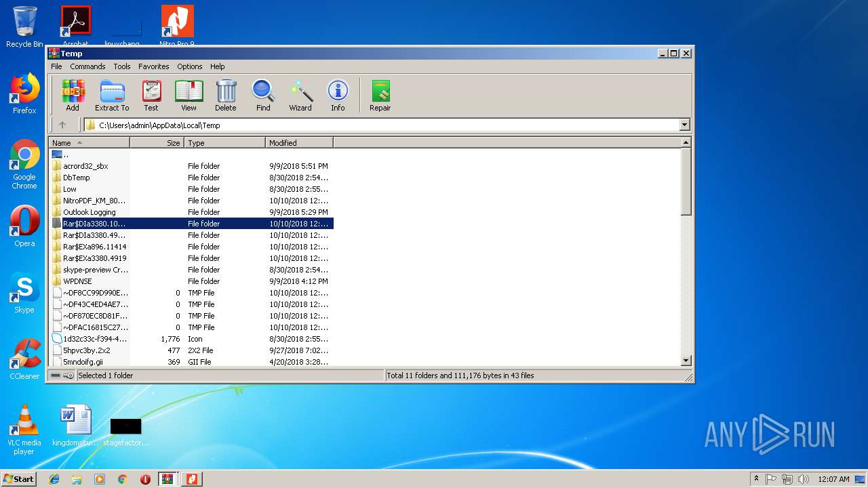The width and height of the screenshot is (868, 488).
Task: Open the File menu
Action: [56, 66]
